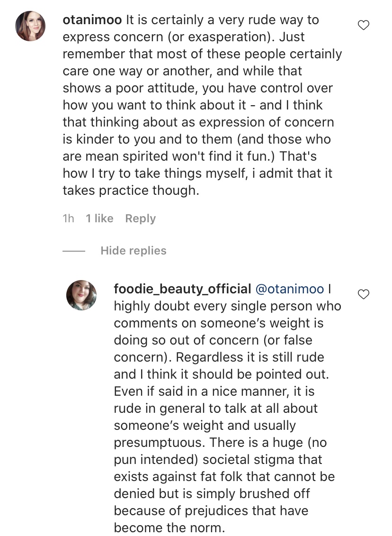
Task: Like foodie_beauty_official's reply with the heart
Action: [363, 294]
